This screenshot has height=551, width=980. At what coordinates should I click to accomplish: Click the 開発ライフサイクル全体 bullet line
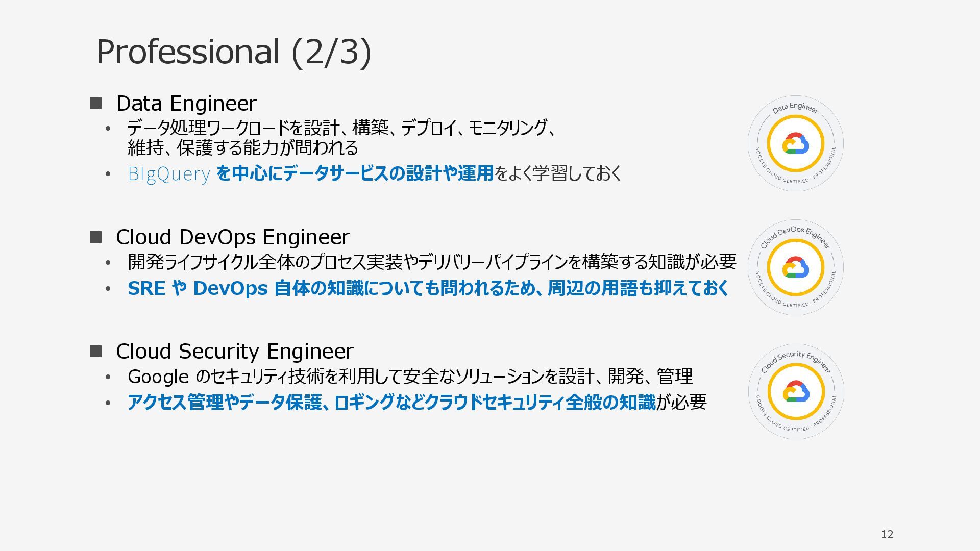[431, 262]
